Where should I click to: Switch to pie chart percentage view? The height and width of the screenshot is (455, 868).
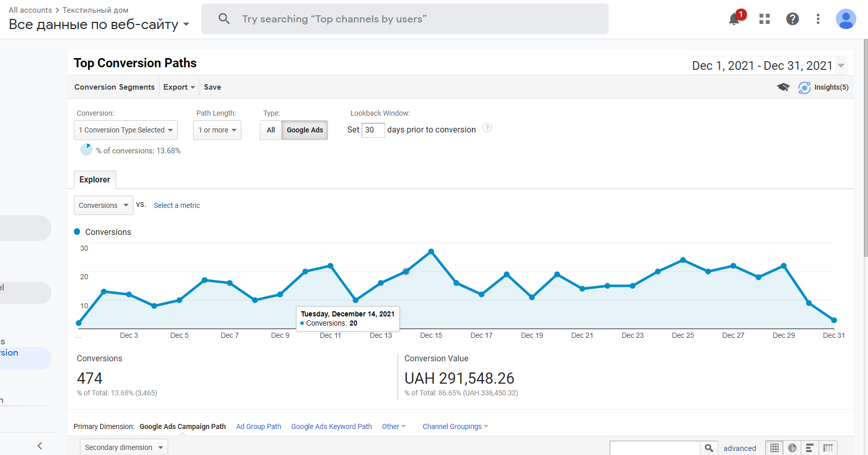(792, 448)
